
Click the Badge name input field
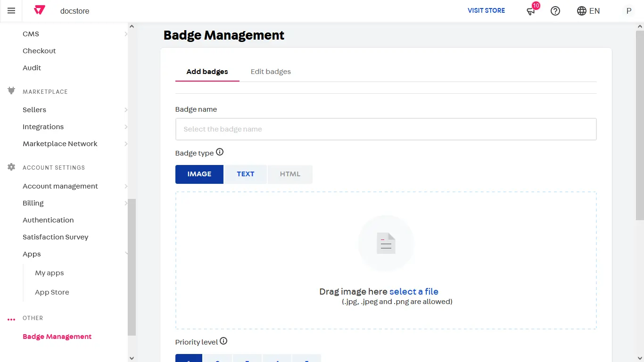coord(386,129)
